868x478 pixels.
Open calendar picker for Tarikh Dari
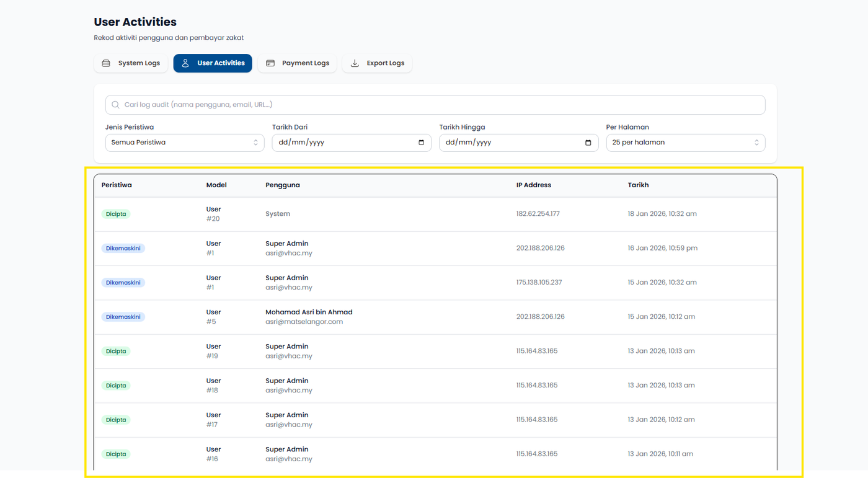(422, 143)
